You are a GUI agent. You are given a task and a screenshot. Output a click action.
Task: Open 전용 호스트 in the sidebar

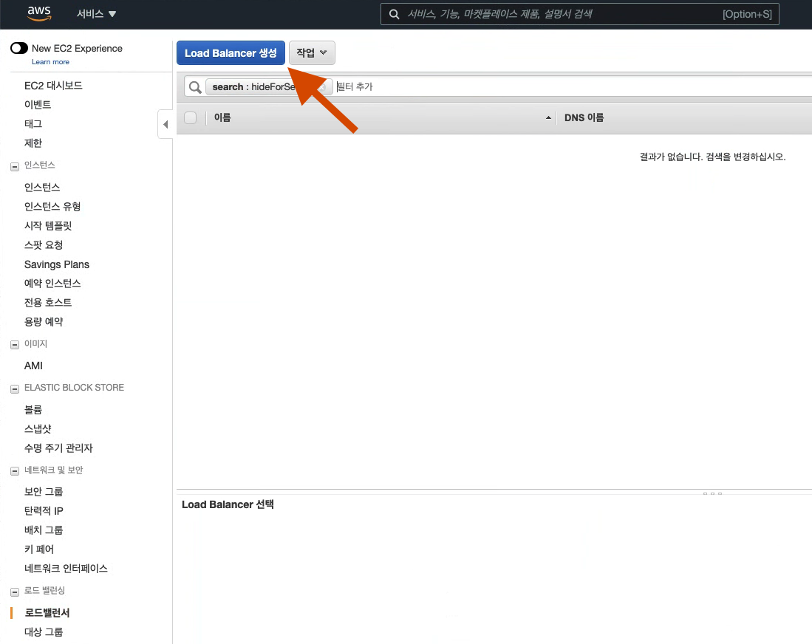(47, 302)
